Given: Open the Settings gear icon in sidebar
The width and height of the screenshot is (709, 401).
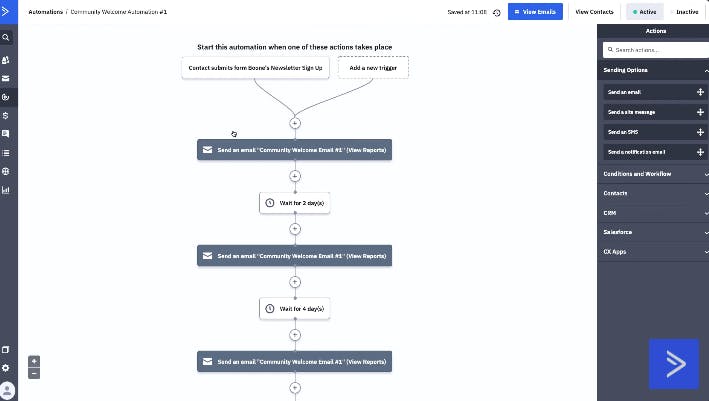Looking at the screenshot, I should [x=6, y=368].
